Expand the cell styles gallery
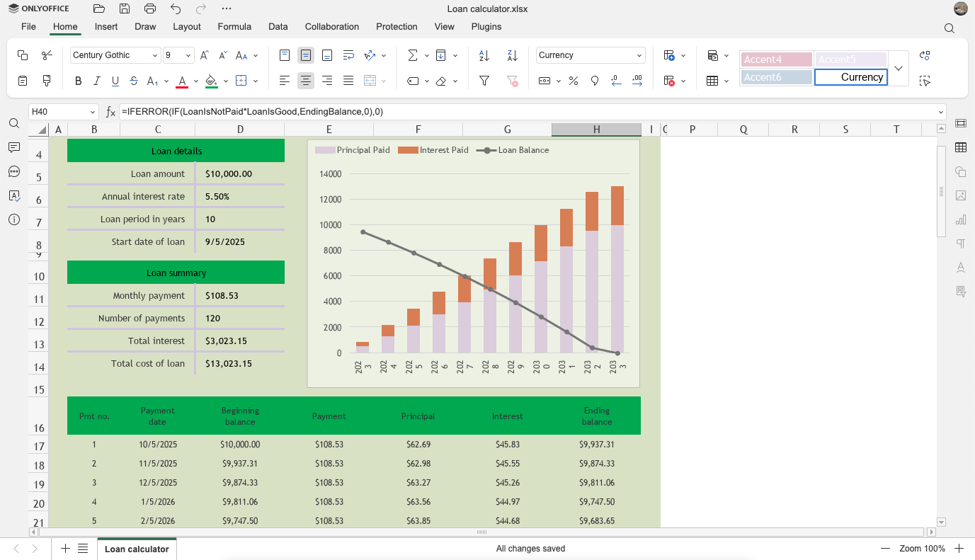Screen dimensions: 975x560 pyautogui.click(x=899, y=69)
